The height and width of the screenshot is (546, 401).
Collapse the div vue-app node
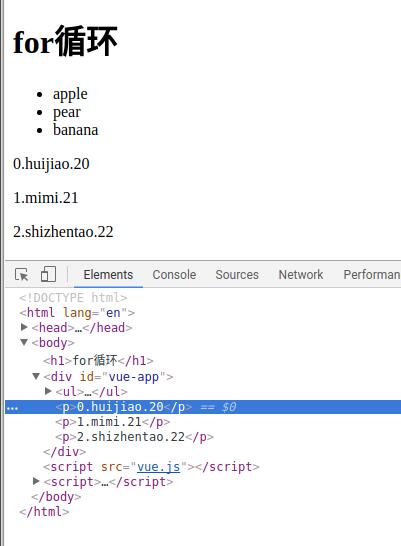click(x=36, y=376)
